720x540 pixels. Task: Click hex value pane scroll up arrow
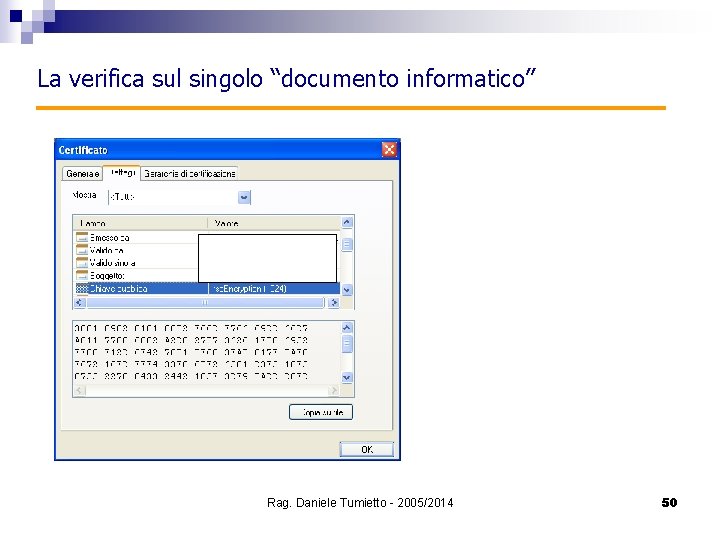pos(347,327)
